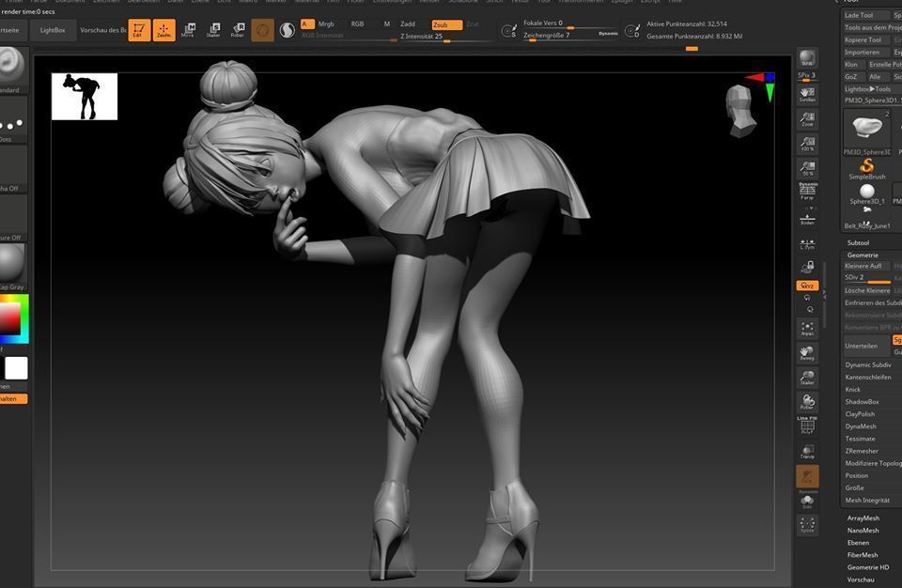902x588 pixels.
Task: Switch to Zadd sculpt mode
Action: coord(408,24)
